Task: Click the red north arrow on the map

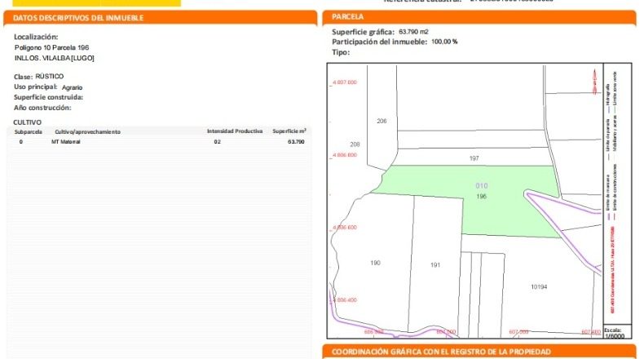Action: [x=594, y=82]
